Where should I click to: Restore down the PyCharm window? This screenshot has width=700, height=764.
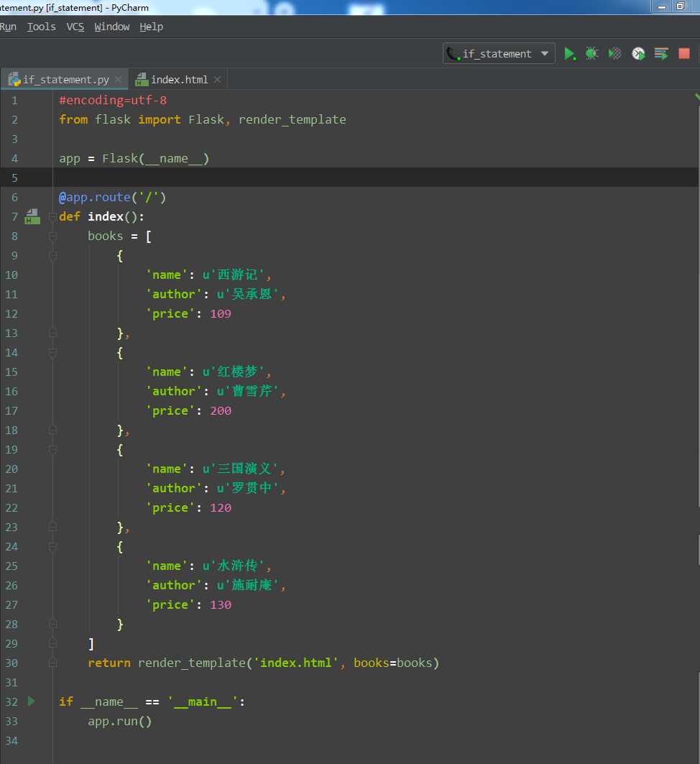681,6
